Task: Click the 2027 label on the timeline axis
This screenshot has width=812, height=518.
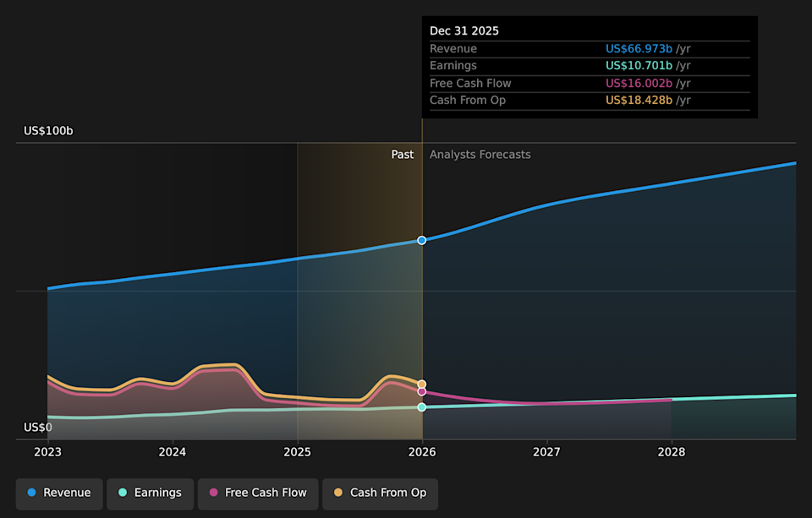Action: click(546, 452)
